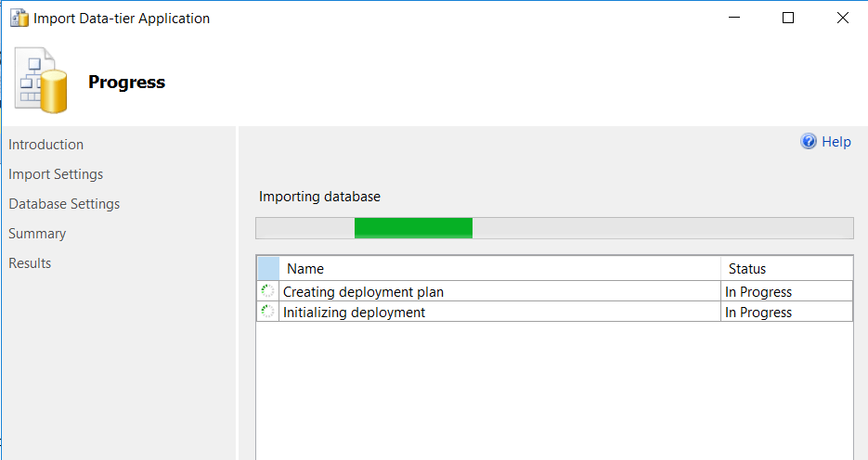This screenshot has width=868, height=460.
Task: Select the Creating deployment plan row name
Action: click(x=363, y=292)
